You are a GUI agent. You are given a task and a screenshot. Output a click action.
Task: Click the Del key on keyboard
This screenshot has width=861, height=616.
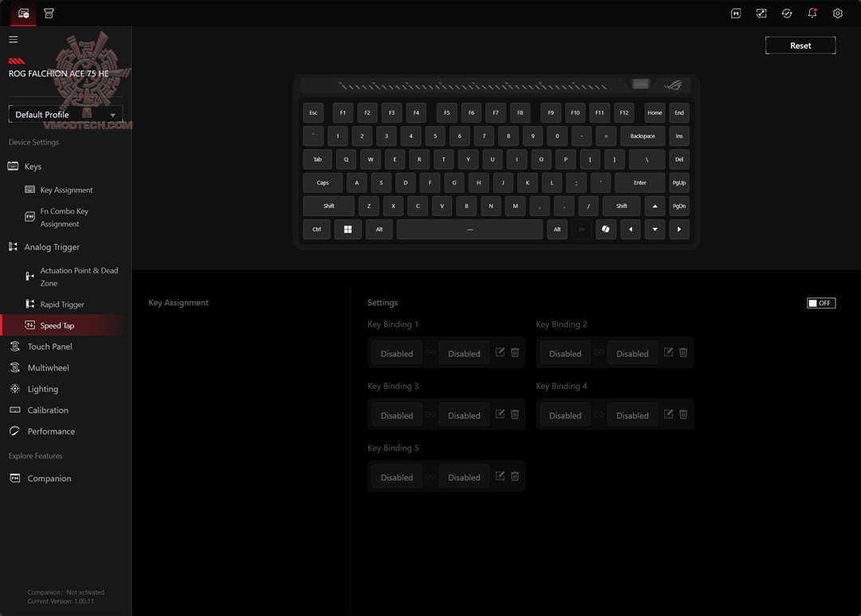point(679,159)
